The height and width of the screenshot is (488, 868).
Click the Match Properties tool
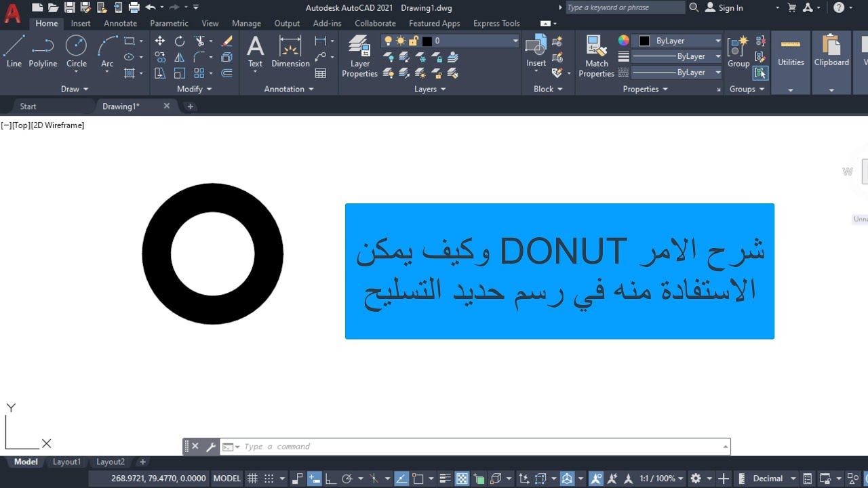coord(597,57)
